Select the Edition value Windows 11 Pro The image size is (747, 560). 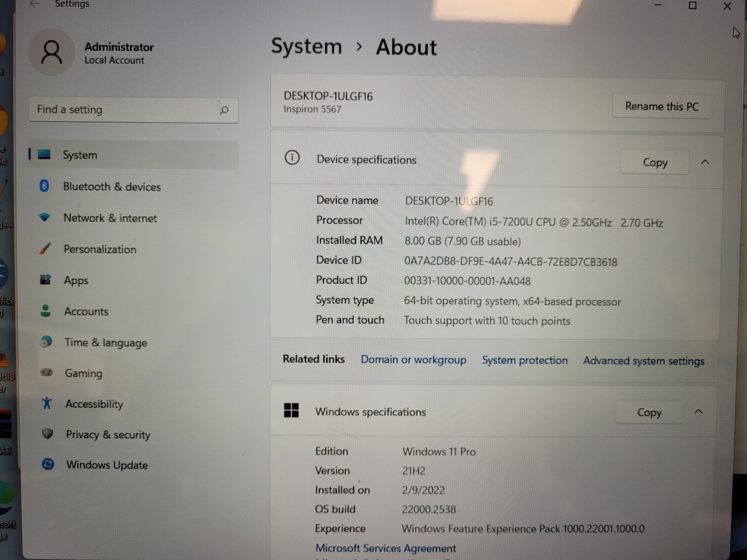tap(439, 451)
